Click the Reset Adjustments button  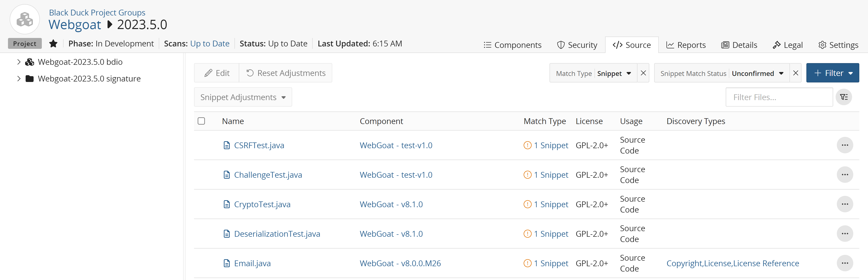(x=285, y=73)
